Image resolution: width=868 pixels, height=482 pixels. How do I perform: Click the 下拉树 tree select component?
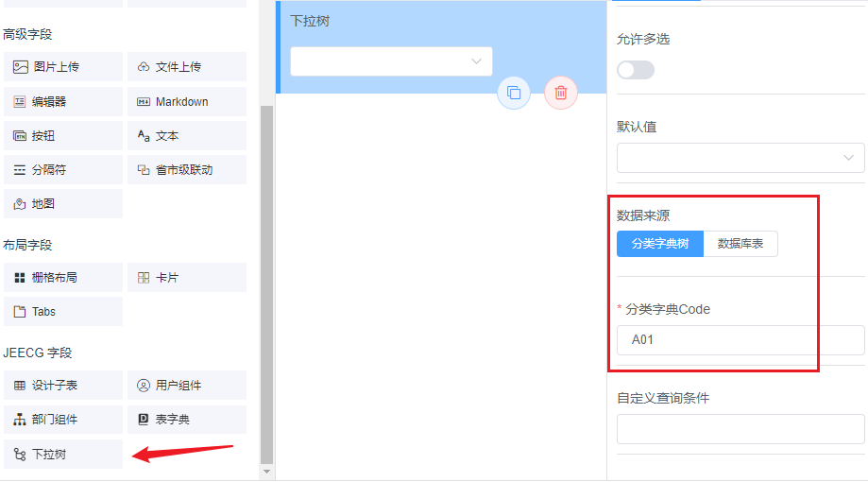click(x=63, y=455)
